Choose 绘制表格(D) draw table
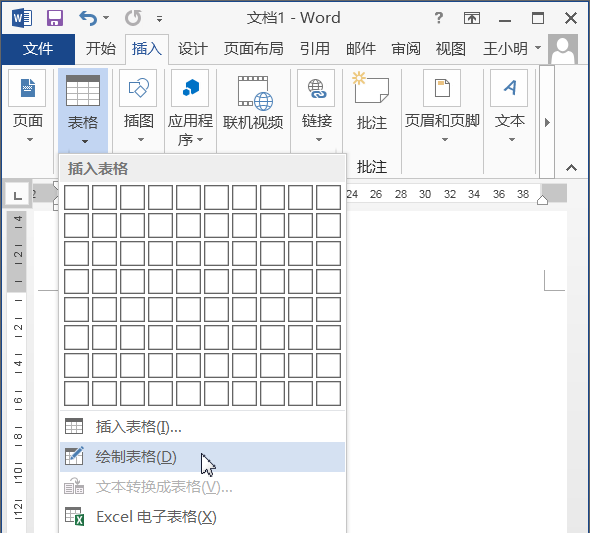Image resolution: width=590 pixels, height=533 pixels. (x=202, y=457)
